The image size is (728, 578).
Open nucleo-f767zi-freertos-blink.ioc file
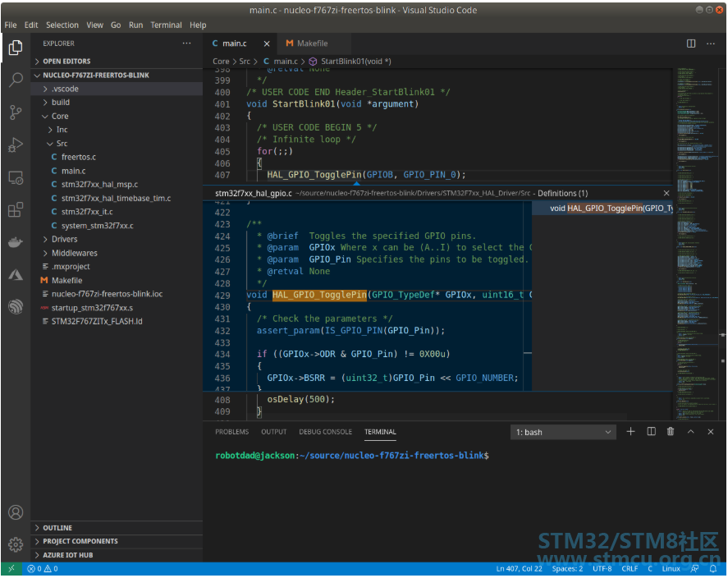click(x=117, y=294)
